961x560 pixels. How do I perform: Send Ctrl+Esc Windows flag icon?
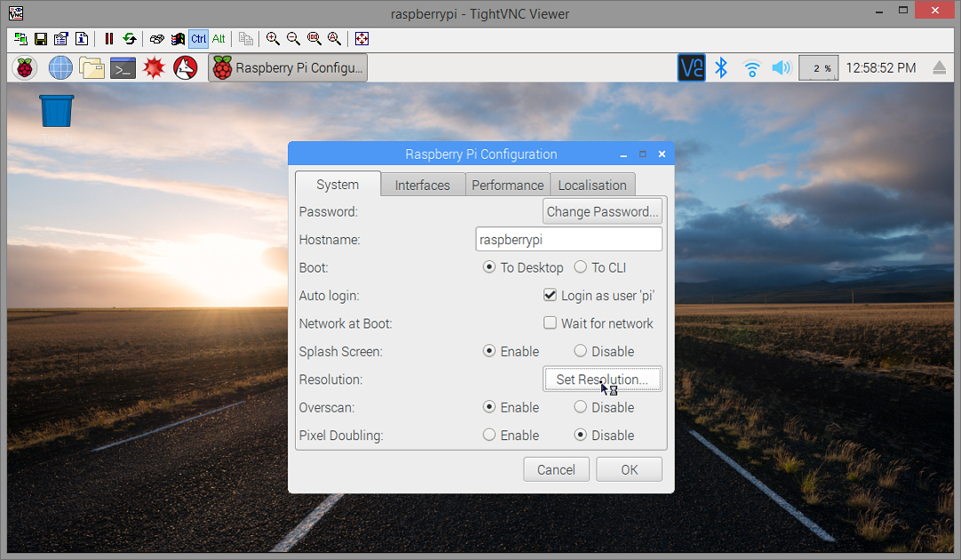(178, 39)
